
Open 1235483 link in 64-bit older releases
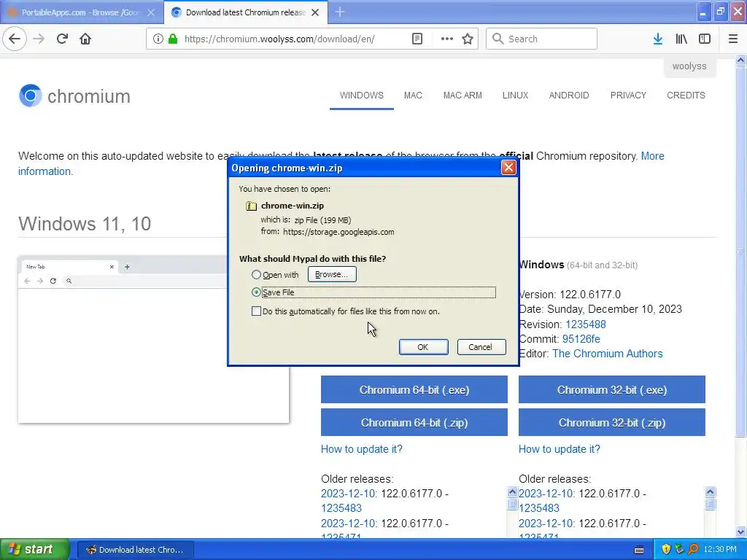click(341, 508)
